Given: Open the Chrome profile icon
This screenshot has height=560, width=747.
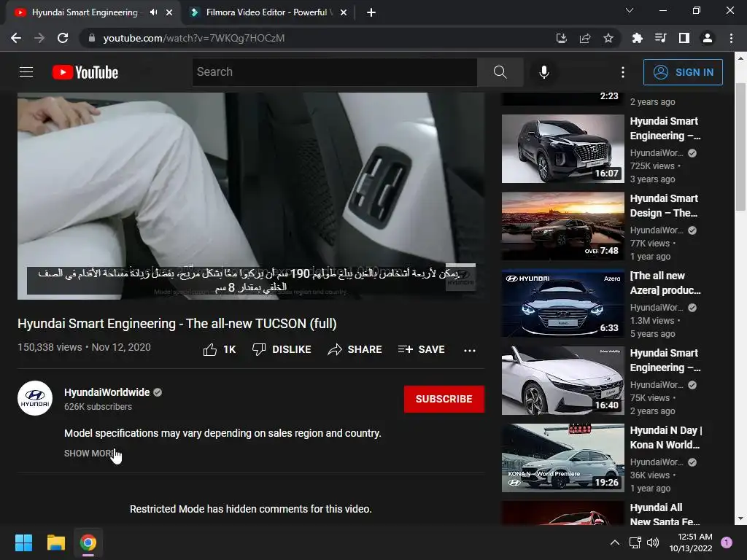Looking at the screenshot, I should coord(708,38).
